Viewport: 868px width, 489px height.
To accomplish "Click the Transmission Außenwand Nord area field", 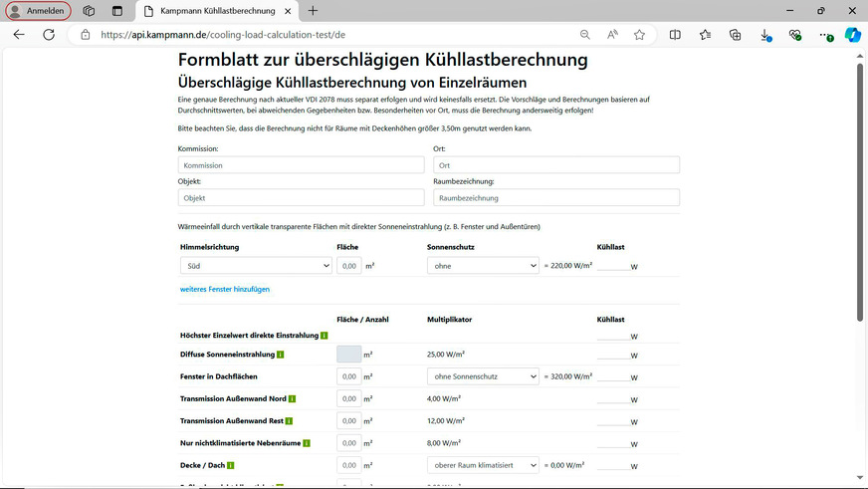I will pyautogui.click(x=348, y=398).
